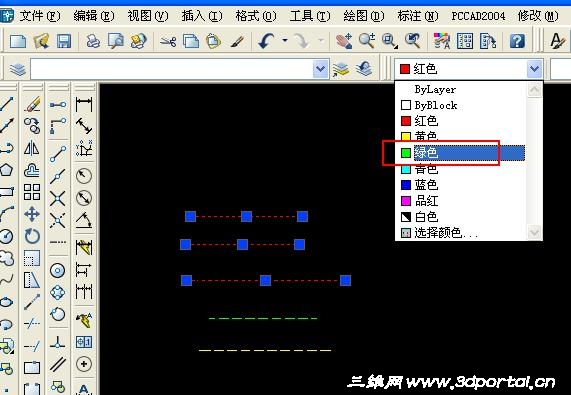Click Make Object's Layer Current icon
571x395 pixels.
(340, 69)
